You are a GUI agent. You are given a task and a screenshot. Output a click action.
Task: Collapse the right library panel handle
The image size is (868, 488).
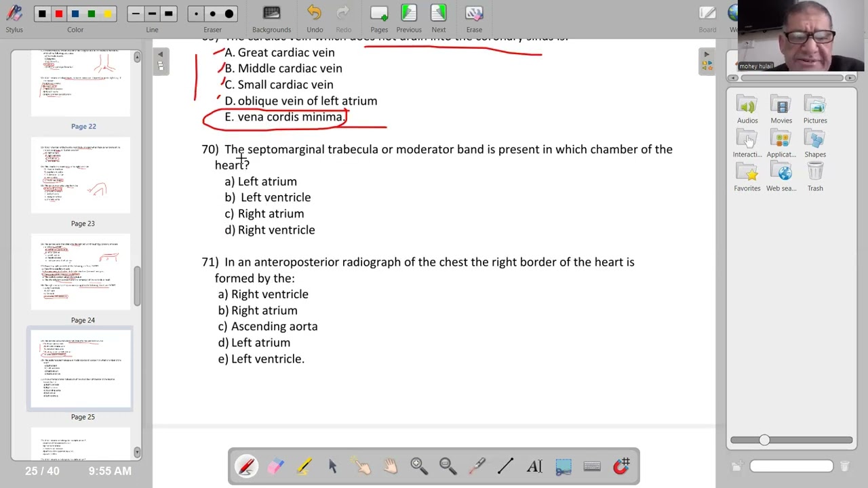click(x=707, y=61)
